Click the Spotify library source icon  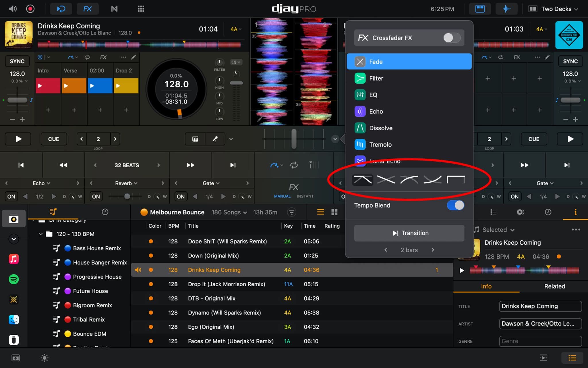pyautogui.click(x=13, y=279)
